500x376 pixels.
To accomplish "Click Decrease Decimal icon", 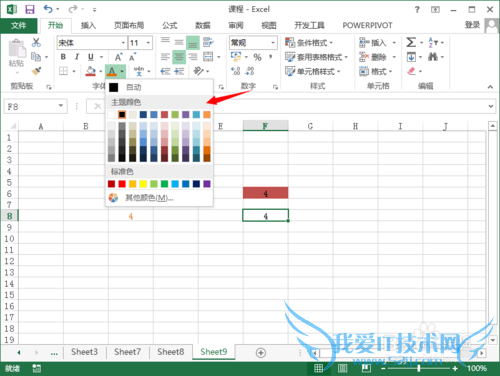I will click(x=250, y=71).
